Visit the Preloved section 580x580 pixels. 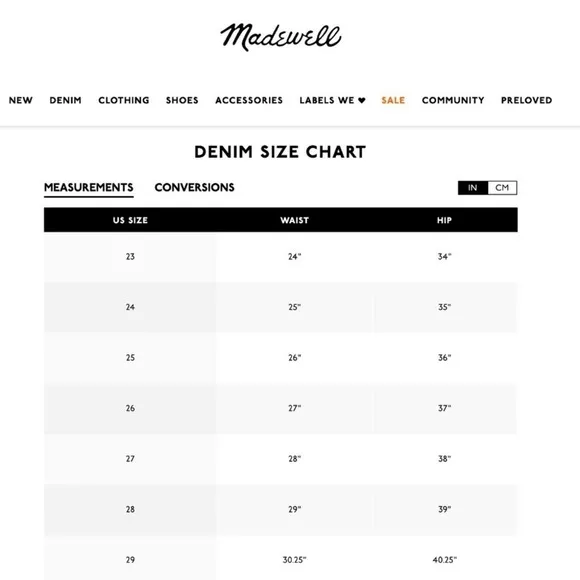526,100
